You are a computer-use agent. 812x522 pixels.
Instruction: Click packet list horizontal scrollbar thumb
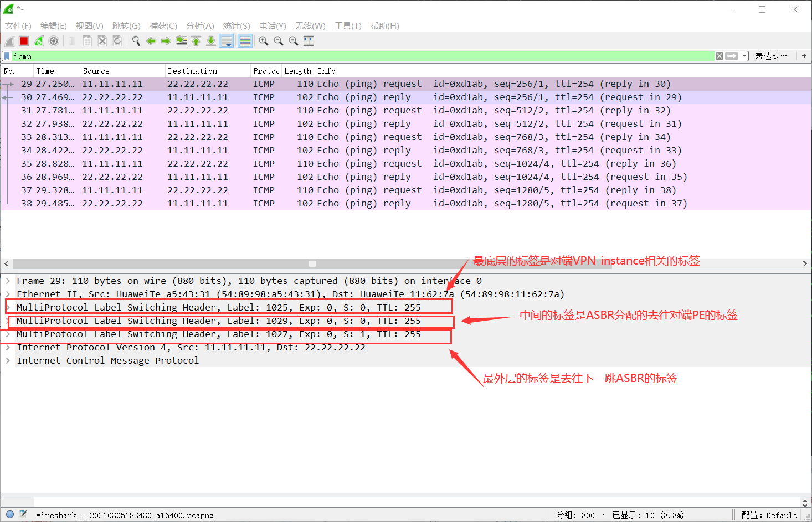click(312, 263)
